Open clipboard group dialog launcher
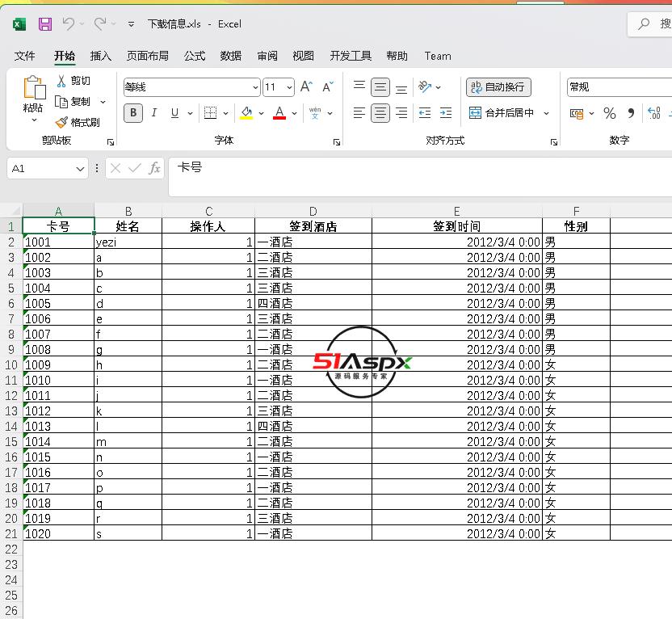This screenshot has width=672, height=619. pyautogui.click(x=111, y=142)
